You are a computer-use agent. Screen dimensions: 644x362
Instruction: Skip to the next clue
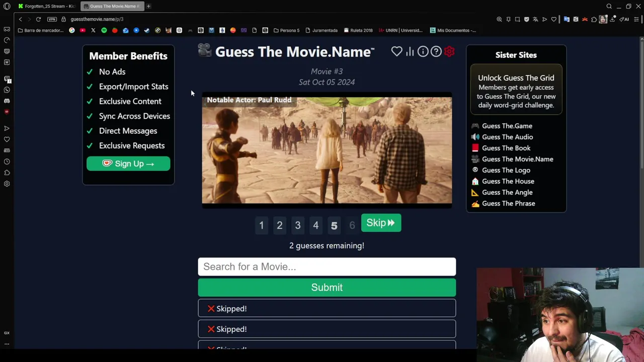point(381,223)
